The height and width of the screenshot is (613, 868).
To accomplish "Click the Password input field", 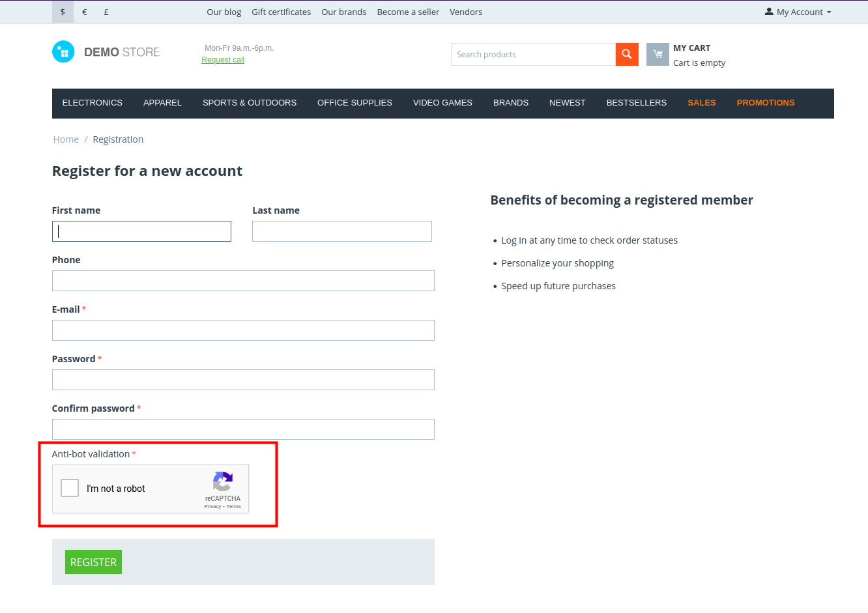I will point(243,380).
